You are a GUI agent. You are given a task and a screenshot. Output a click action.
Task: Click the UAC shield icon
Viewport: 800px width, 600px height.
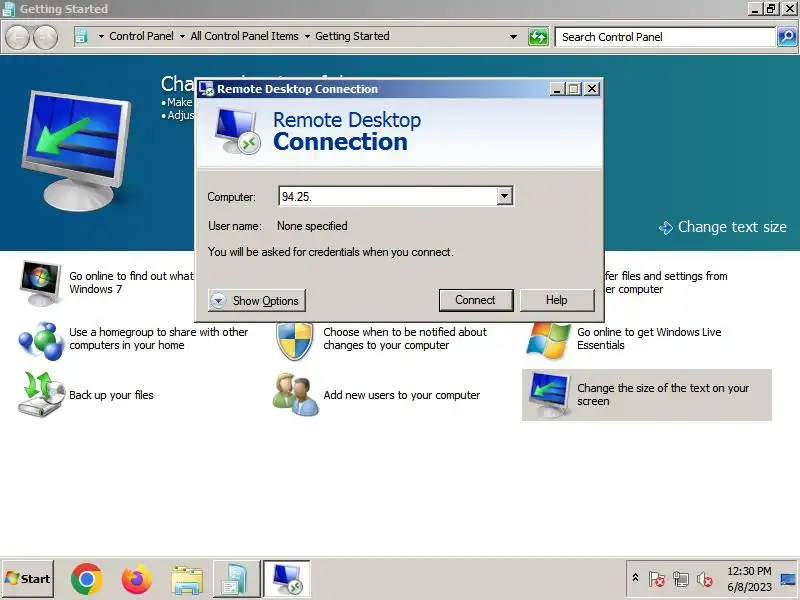click(x=294, y=341)
